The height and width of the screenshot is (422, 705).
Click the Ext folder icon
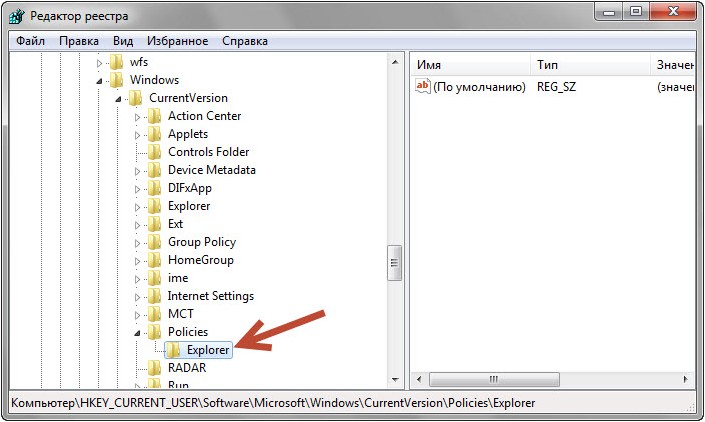155,224
